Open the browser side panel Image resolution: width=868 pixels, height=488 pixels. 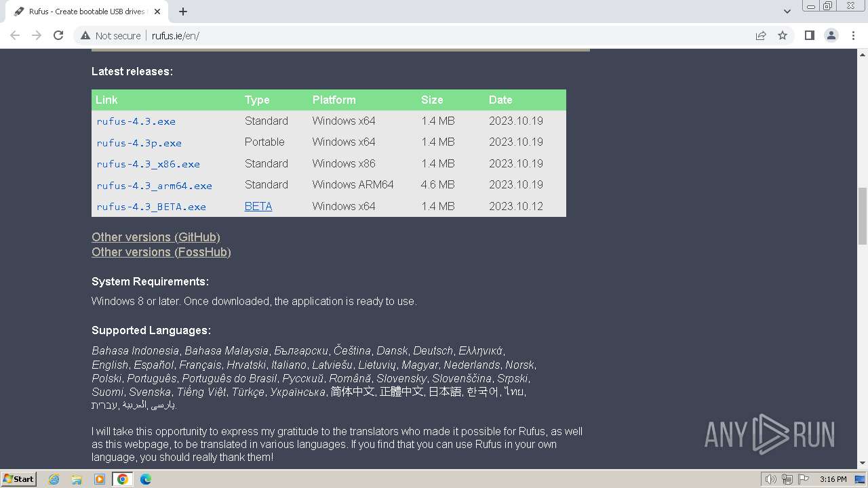tap(809, 35)
